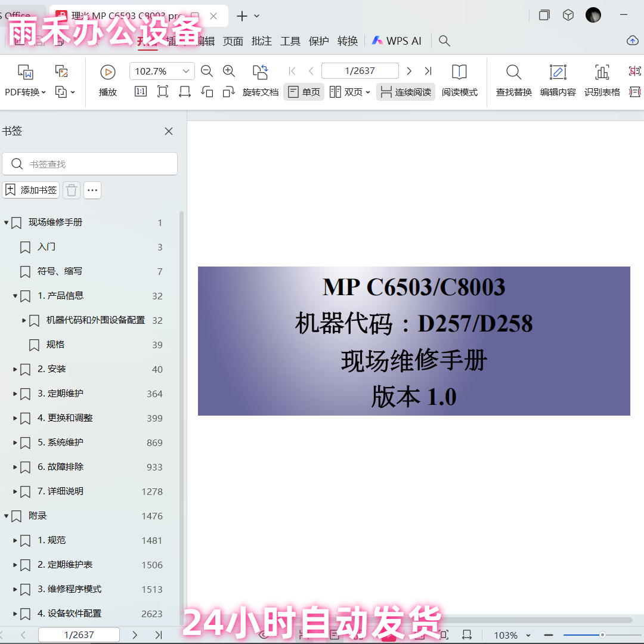Viewport: 644px width, 644px height.
Task: Collapse the 1. 产品信息 bookmark
Action: pyautogui.click(x=15, y=296)
